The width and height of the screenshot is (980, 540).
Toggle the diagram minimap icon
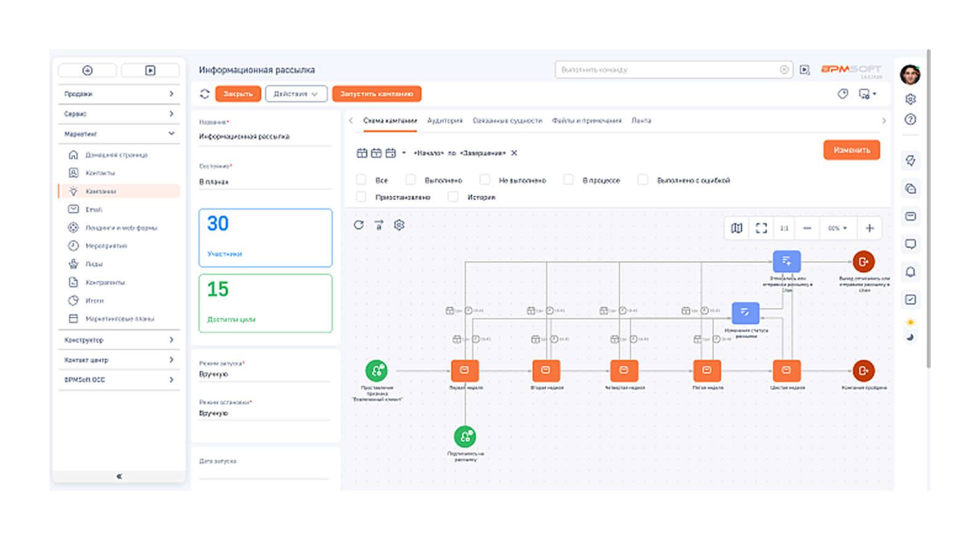pos(737,228)
